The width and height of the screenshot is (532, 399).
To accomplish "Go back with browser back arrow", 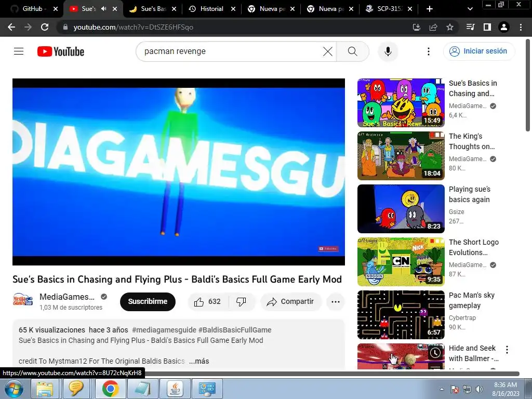I will click(x=11, y=27).
